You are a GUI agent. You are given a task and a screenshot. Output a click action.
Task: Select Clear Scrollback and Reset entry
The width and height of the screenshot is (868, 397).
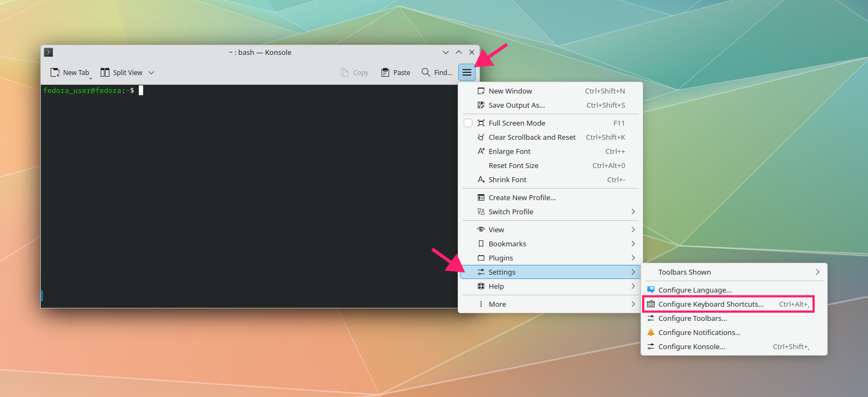click(x=550, y=137)
